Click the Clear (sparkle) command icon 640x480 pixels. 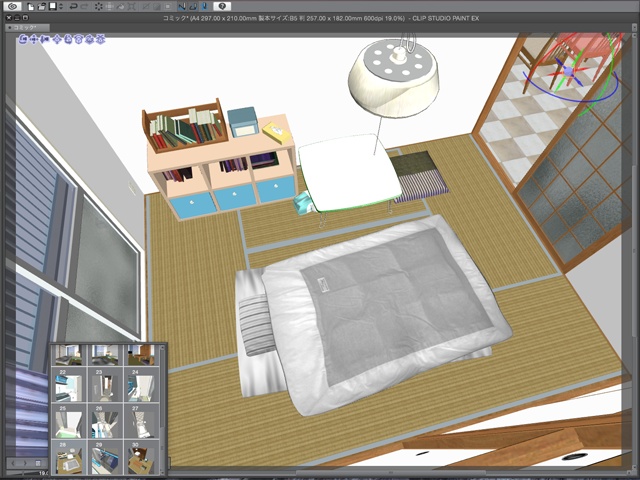[98, 6]
